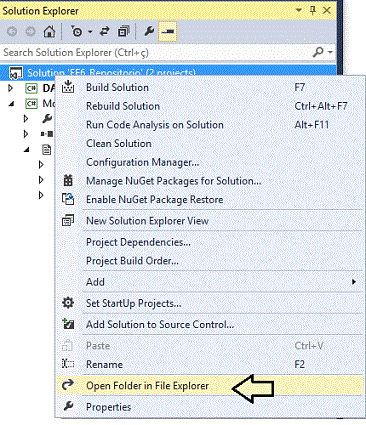Click the search magnifier icon
This screenshot has height=425, width=366.
click(318, 52)
